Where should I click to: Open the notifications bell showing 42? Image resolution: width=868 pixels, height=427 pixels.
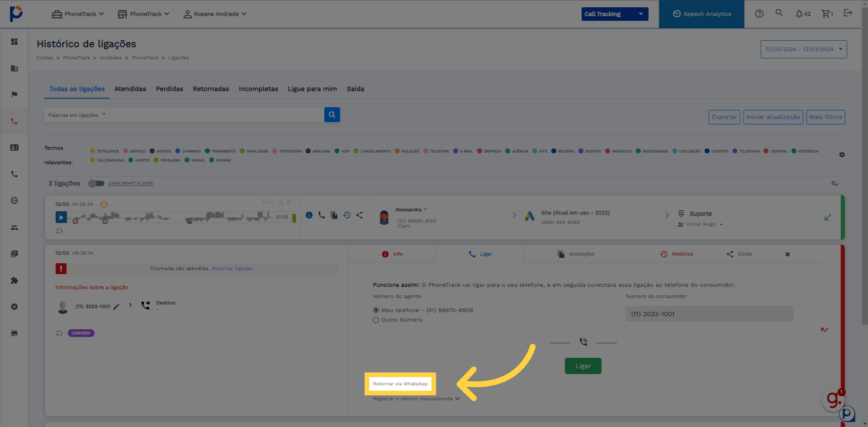803,14
